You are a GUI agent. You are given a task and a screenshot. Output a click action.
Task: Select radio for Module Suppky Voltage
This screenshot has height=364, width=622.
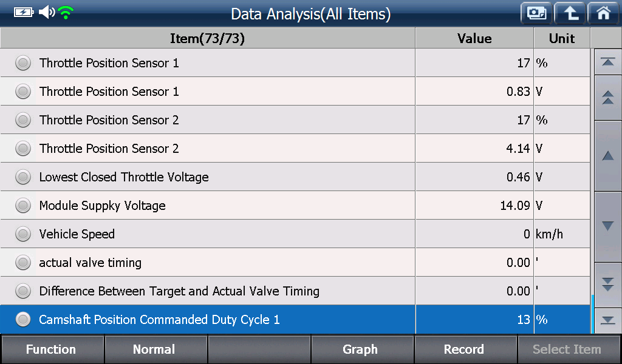tap(23, 205)
